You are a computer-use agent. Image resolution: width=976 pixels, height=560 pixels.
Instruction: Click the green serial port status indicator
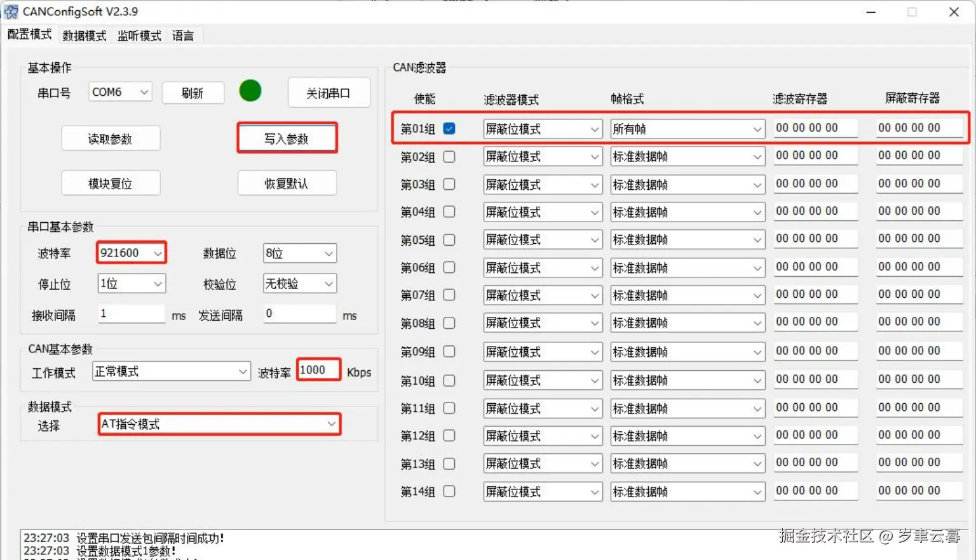tap(250, 91)
